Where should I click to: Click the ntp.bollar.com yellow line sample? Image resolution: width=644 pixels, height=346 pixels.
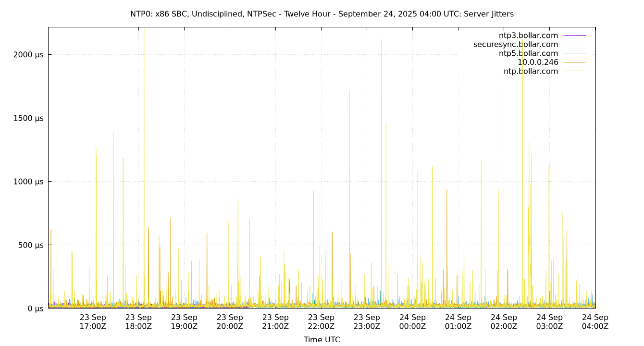tap(574, 72)
